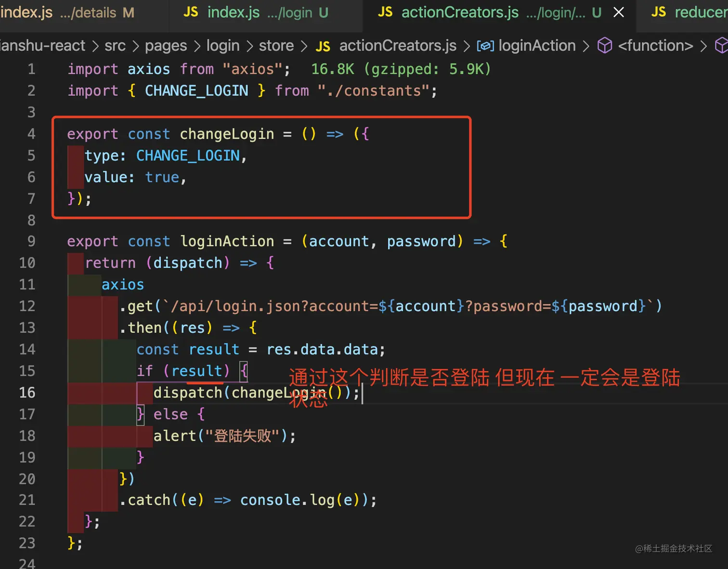Select the actionCreators.js tab title
Image resolution: width=728 pixels, height=569 pixels.
point(460,13)
